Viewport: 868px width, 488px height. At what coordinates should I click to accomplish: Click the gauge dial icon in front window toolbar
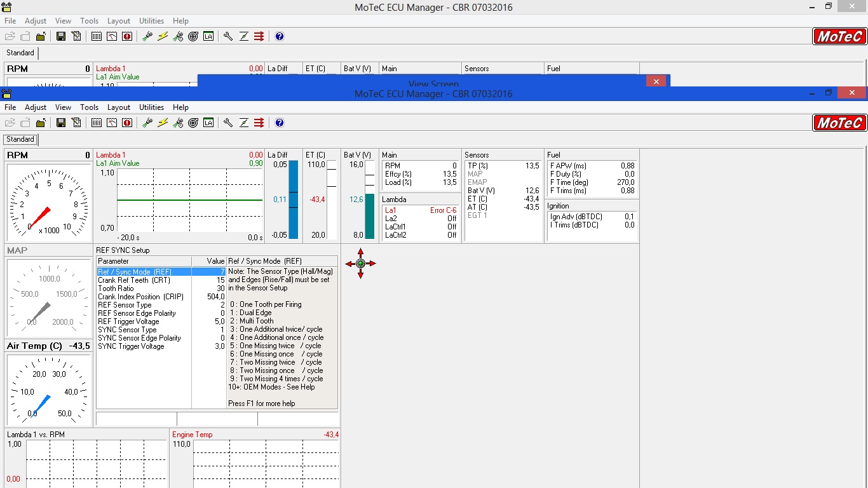point(112,123)
